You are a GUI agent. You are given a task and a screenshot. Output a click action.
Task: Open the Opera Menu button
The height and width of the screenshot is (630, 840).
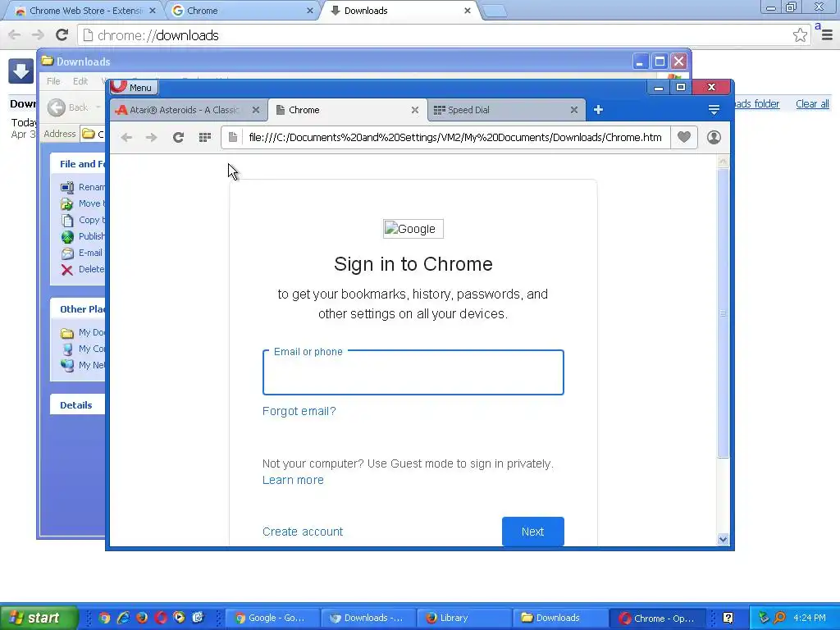134,87
